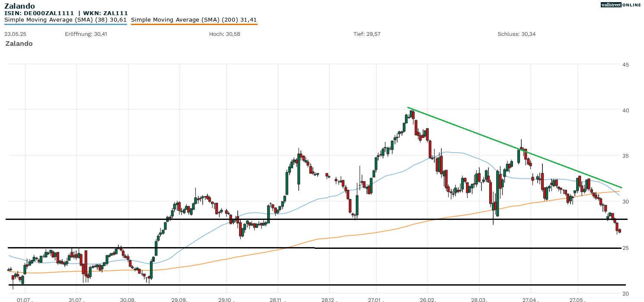644x302 pixels.
Task: Click the 40 price axis label
Action: (625, 111)
